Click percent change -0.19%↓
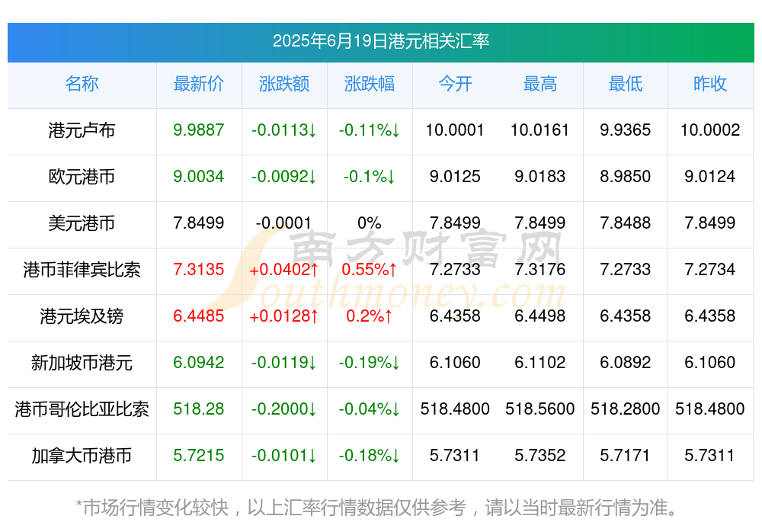The width and height of the screenshot is (762, 532). (370, 363)
